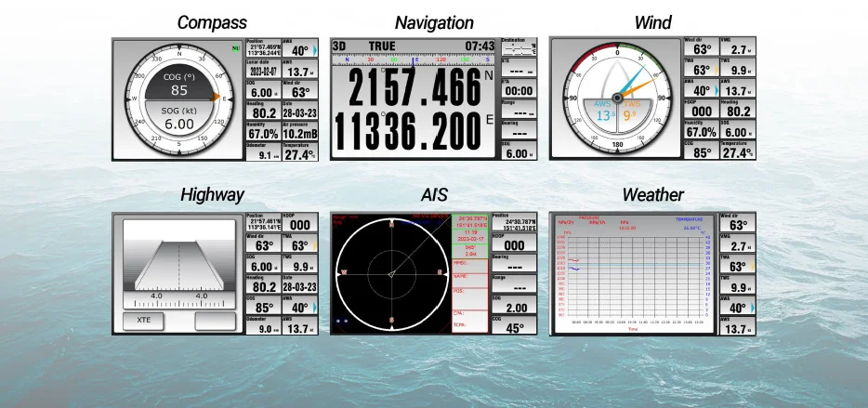This screenshot has width=868, height=408.
Task: Select TWS 9.9 in Highway screen
Action: click(x=300, y=264)
